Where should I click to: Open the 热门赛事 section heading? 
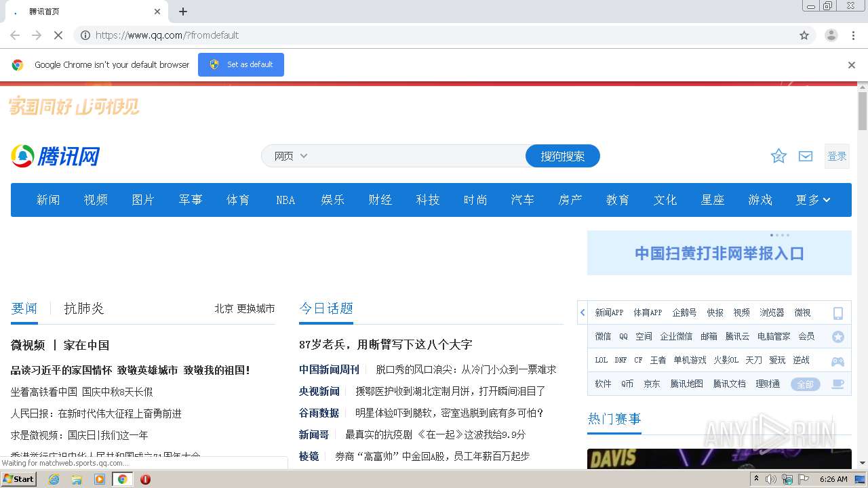pos(614,419)
